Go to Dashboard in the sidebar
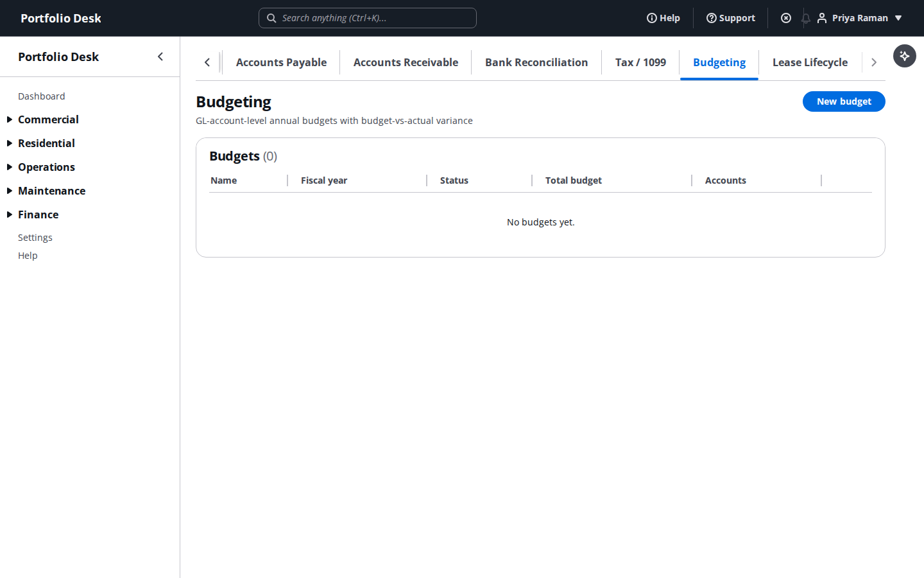Screen dimensions: 924x578 pos(41,96)
